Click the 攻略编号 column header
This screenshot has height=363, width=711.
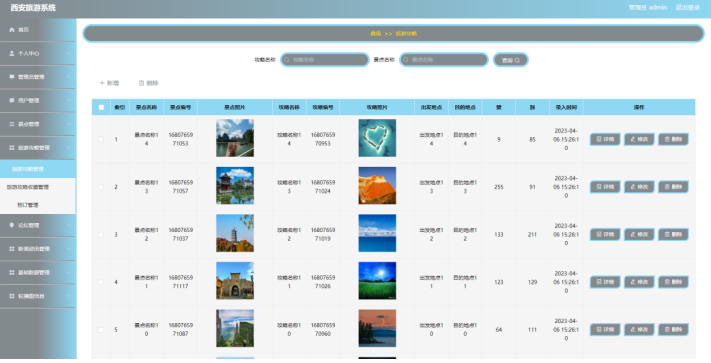click(x=323, y=107)
